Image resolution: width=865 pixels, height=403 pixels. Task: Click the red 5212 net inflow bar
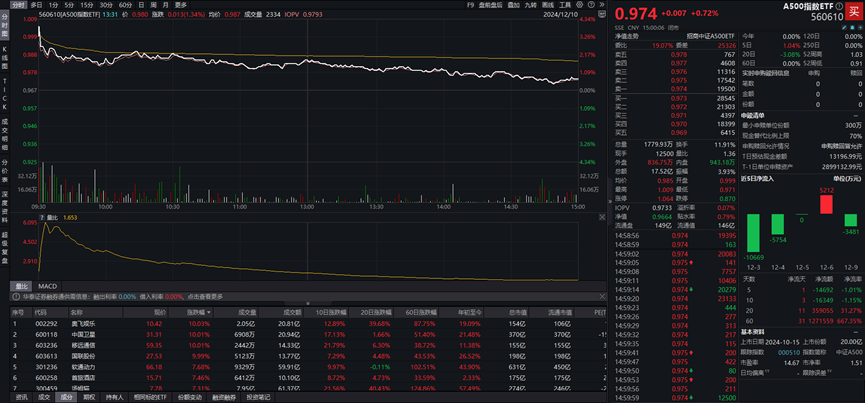point(825,203)
